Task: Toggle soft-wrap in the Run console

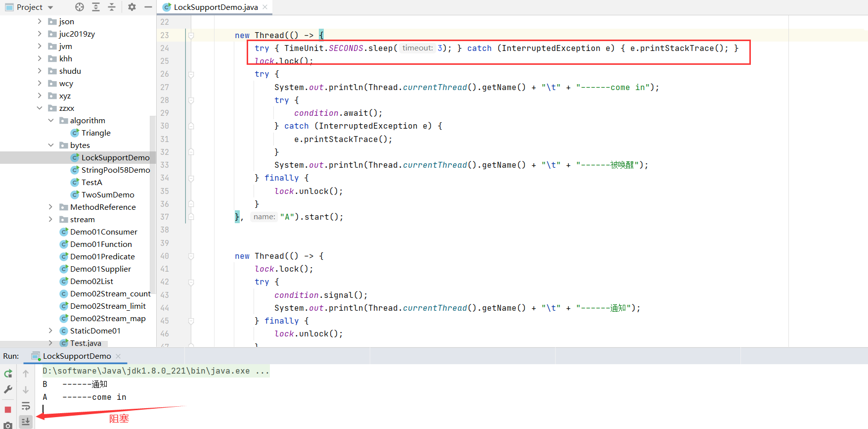Action: [x=26, y=406]
